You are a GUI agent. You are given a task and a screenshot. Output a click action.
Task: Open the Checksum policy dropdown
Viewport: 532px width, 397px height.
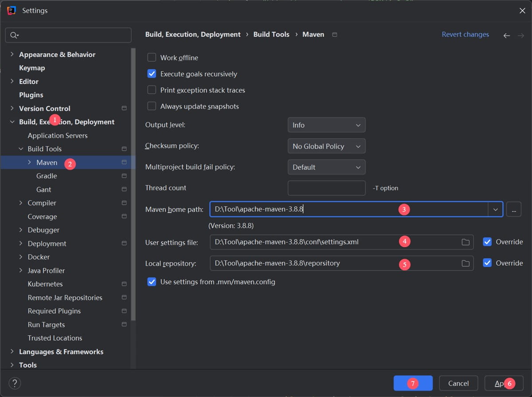point(327,146)
